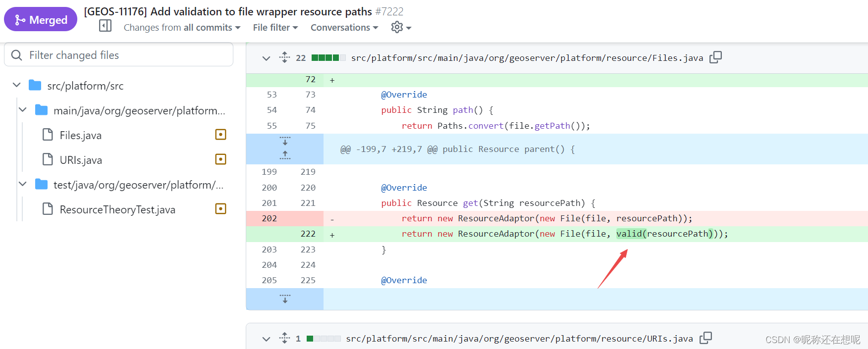Toggle the file tree sidebar icon
Image resolution: width=868 pixels, height=349 pixels.
[x=106, y=26]
